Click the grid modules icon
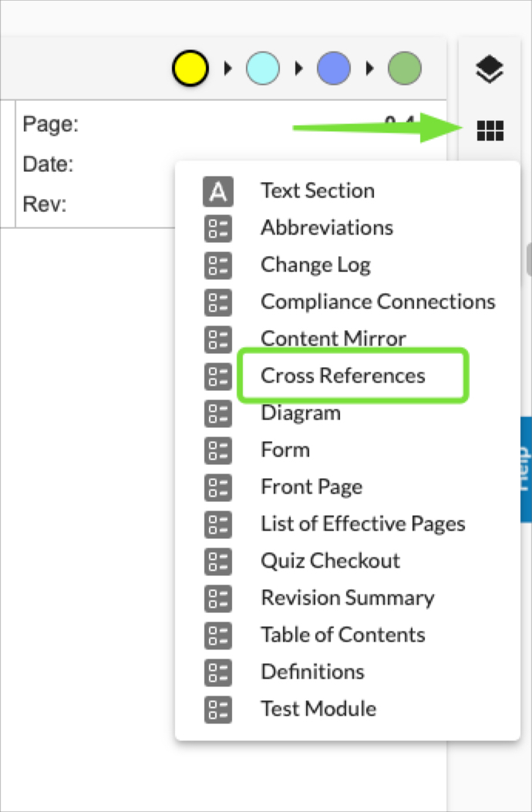 tap(490, 130)
